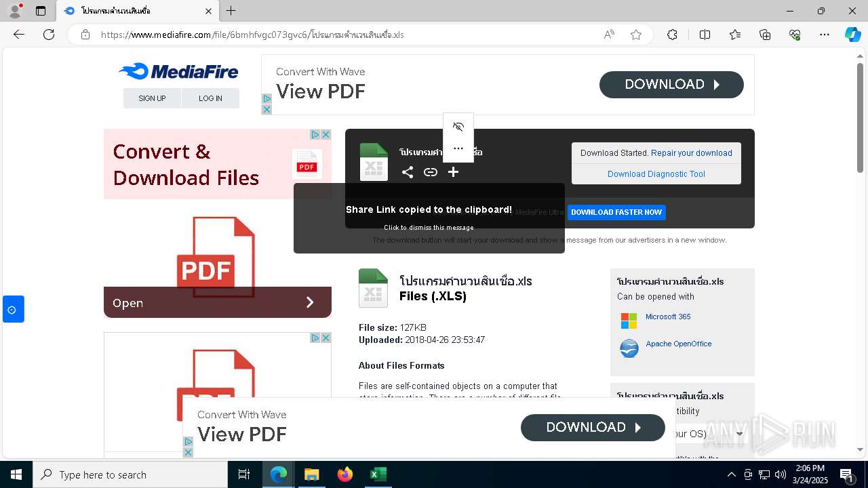Click the MediaFire logo
This screenshot has height=488, width=868.
(178, 71)
